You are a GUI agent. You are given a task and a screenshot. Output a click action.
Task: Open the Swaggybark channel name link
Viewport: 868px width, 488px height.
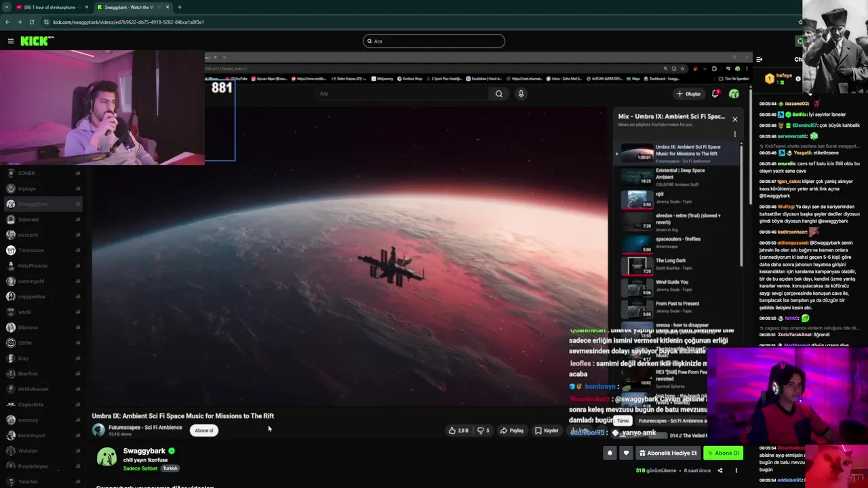144,451
